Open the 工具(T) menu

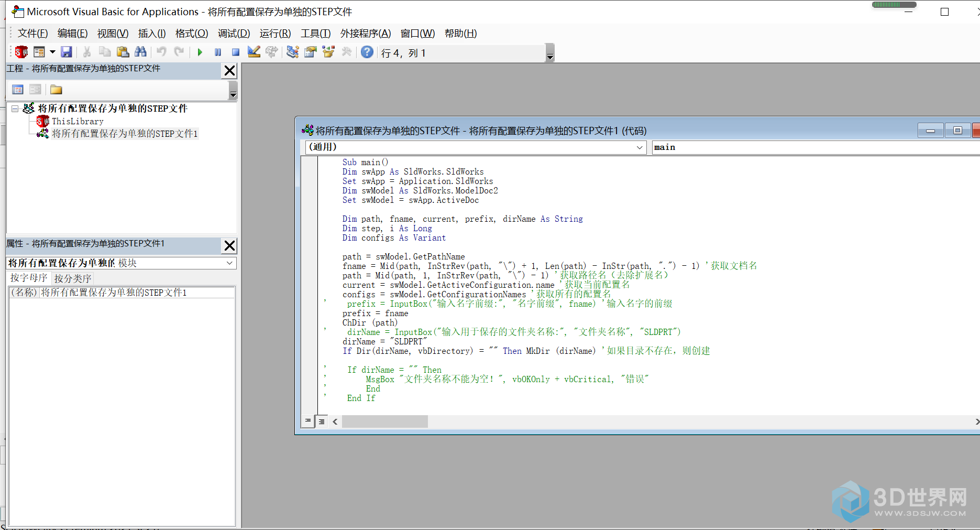(315, 34)
